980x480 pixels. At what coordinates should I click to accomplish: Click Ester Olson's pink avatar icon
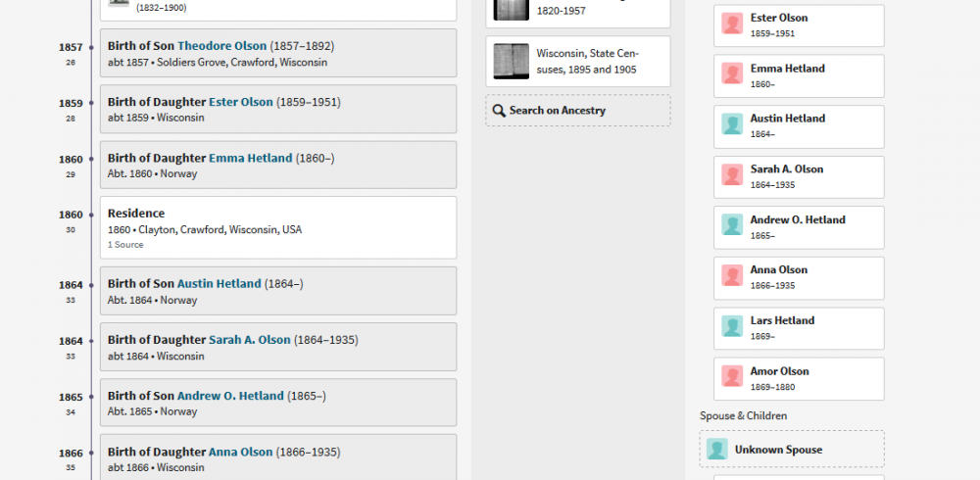pos(732,24)
